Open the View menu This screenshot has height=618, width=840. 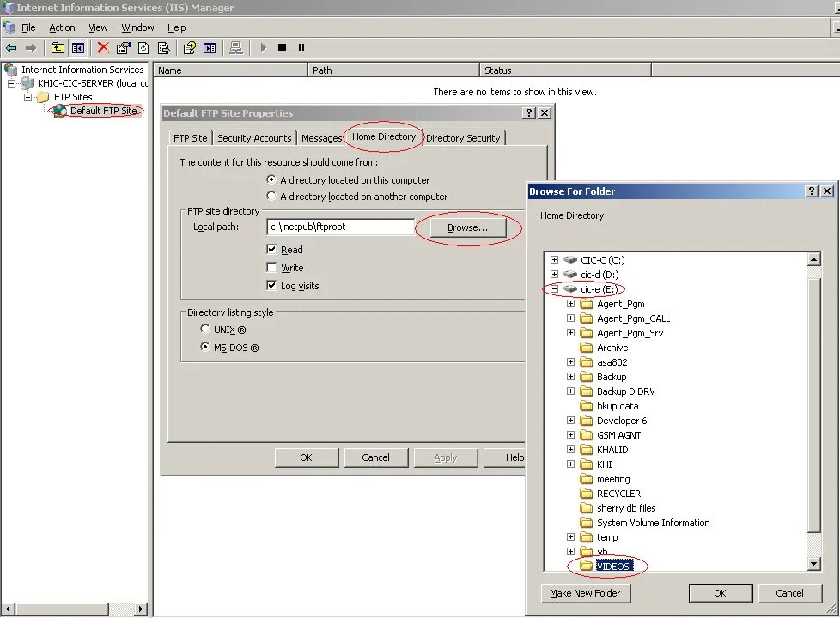[98, 27]
